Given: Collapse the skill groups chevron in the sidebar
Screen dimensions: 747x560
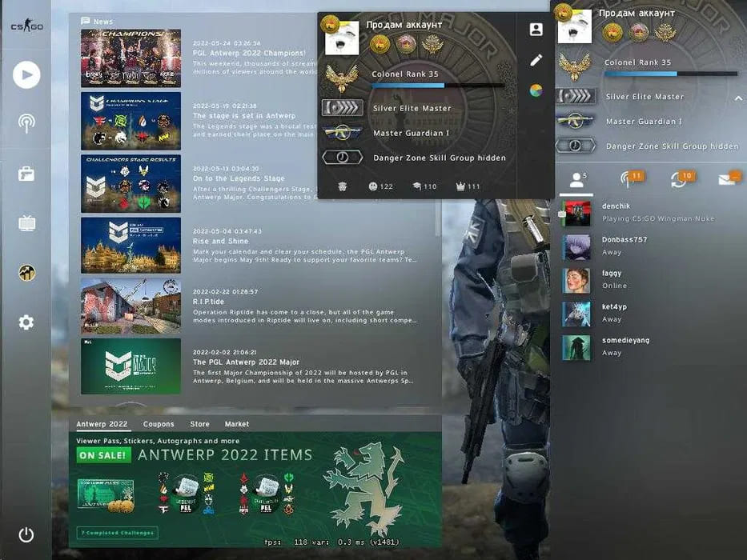Looking at the screenshot, I should point(738,98).
